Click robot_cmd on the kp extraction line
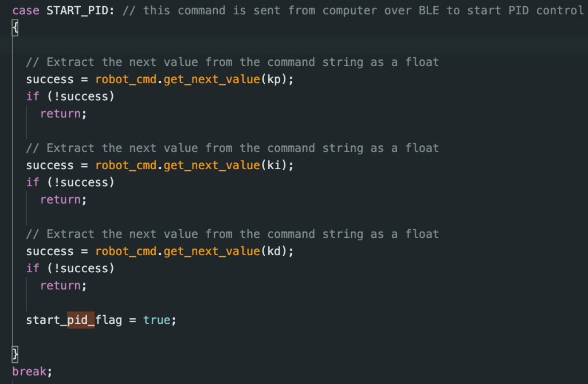Viewport: 588px width, 384px height. 126,79
